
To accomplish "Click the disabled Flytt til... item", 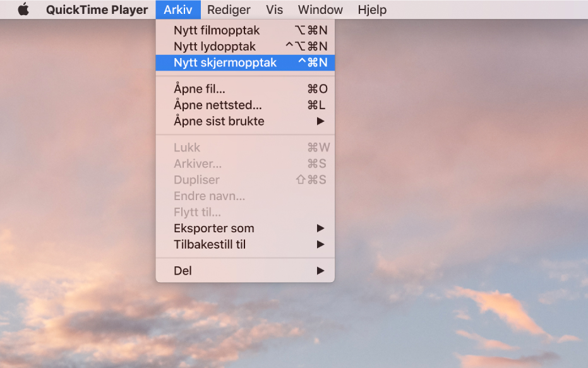I will pos(245,212).
